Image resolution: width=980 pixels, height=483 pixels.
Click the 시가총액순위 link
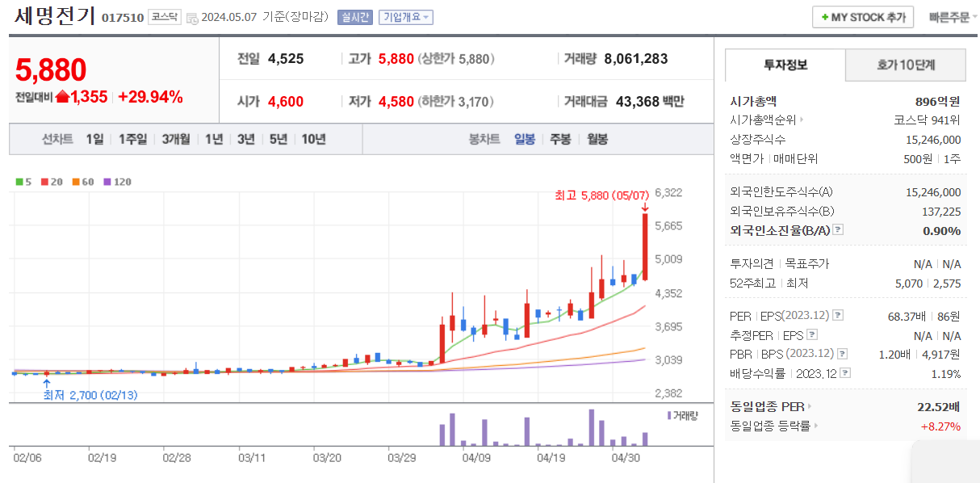[x=763, y=120]
